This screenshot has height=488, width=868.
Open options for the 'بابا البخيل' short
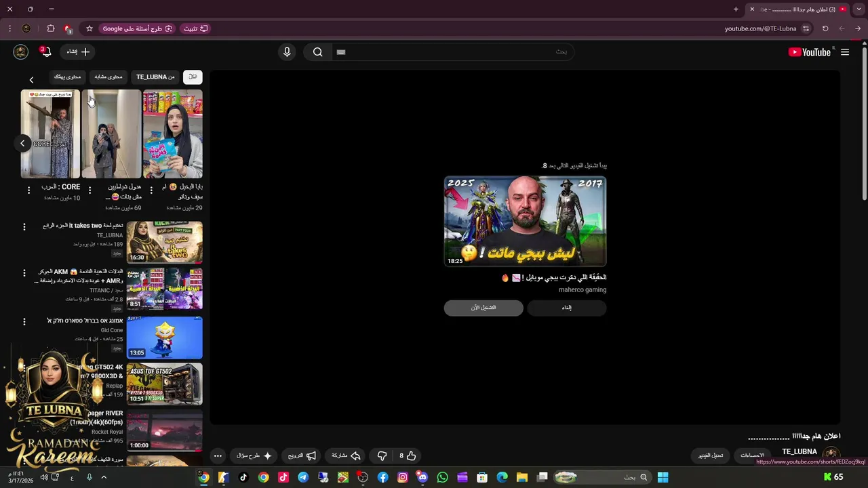[x=151, y=190]
